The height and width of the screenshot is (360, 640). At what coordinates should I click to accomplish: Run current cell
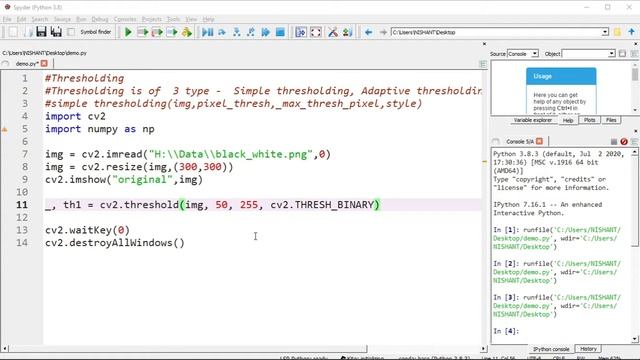pyautogui.click(x=142, y=32)
